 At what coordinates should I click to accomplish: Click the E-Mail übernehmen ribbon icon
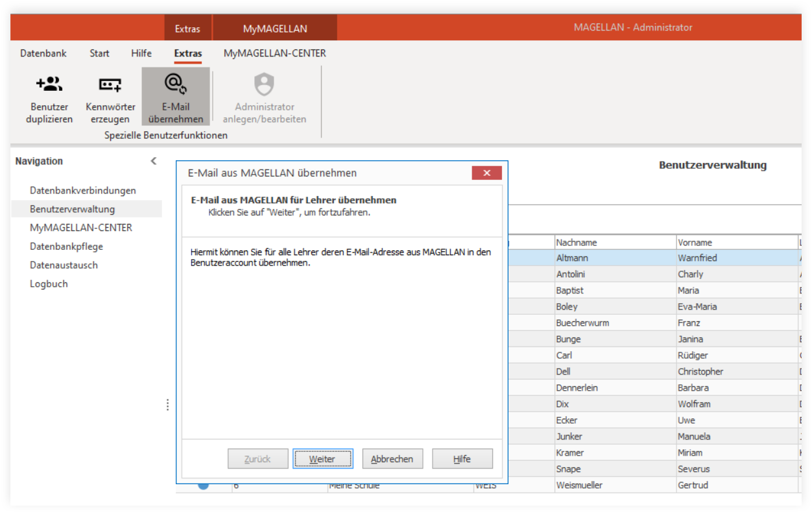coord(175,84)
